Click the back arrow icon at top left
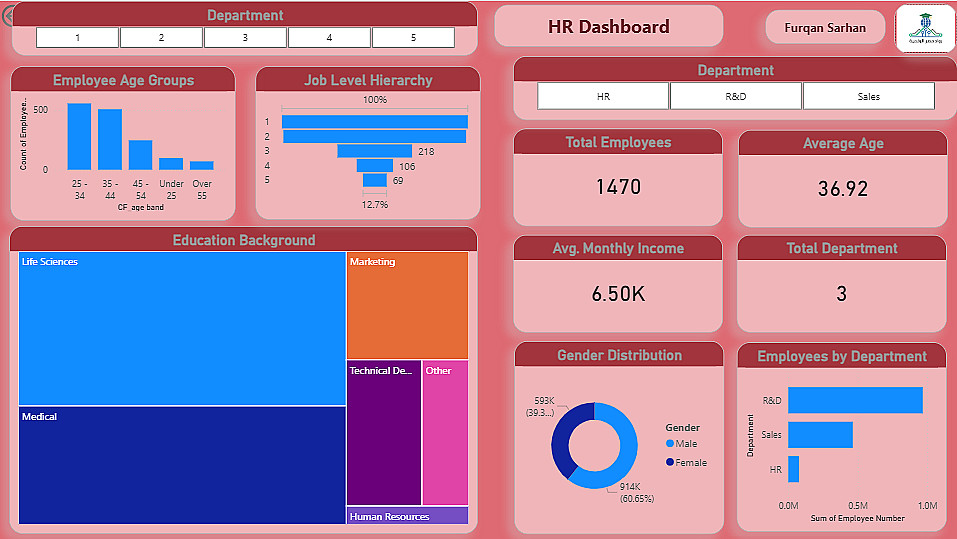The image size is (957, 539). (x=7, y=16)
